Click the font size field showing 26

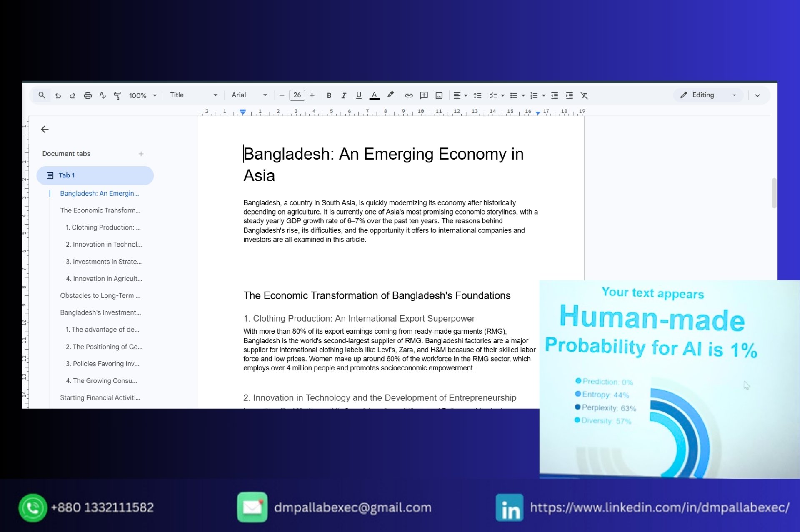pyautogui.click(x=297, y=95)
